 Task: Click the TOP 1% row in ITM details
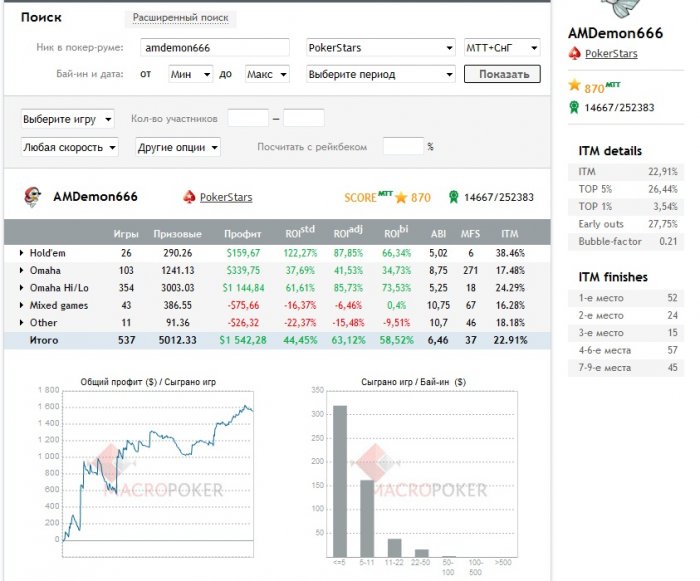point(626,207)
